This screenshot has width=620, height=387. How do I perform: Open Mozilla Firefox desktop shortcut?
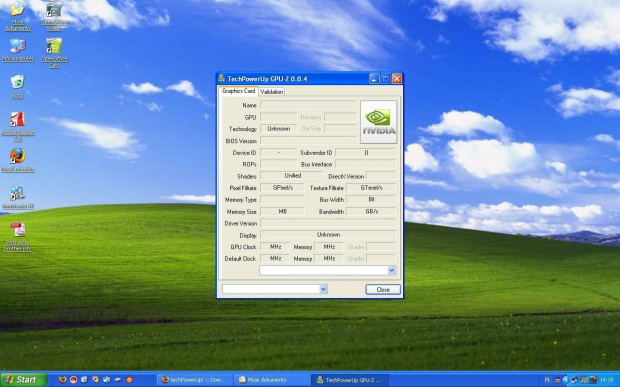tap(18, 160)
